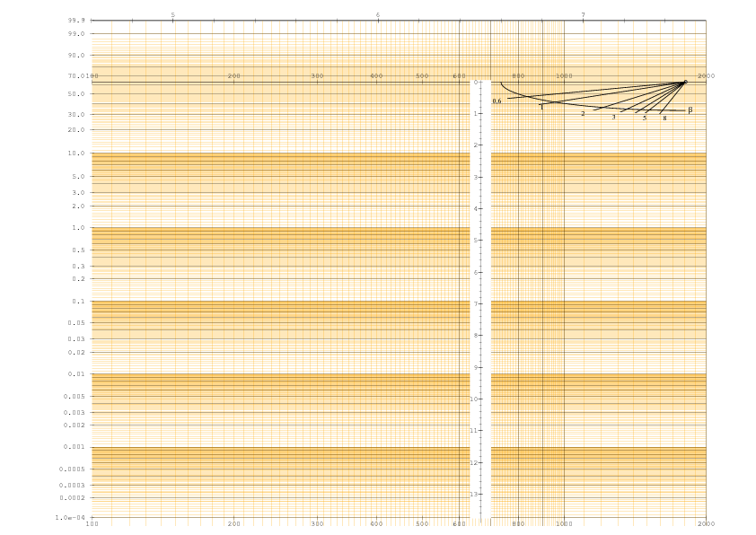Click the 7 label on the top axis

pyautogui.click(x=583, y=14)
